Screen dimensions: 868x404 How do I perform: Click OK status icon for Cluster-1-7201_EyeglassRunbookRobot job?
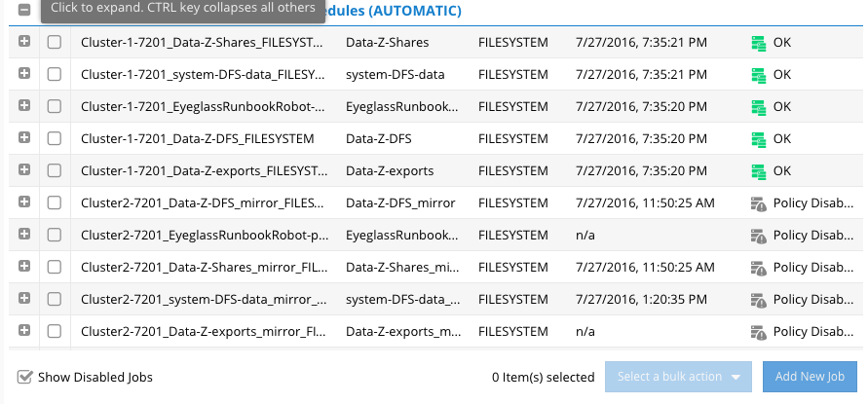758,107
